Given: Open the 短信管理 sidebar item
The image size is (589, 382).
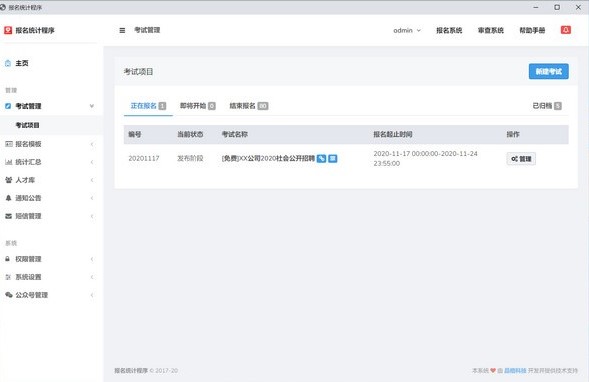Looking at the screenshot, I should [51, 216].
